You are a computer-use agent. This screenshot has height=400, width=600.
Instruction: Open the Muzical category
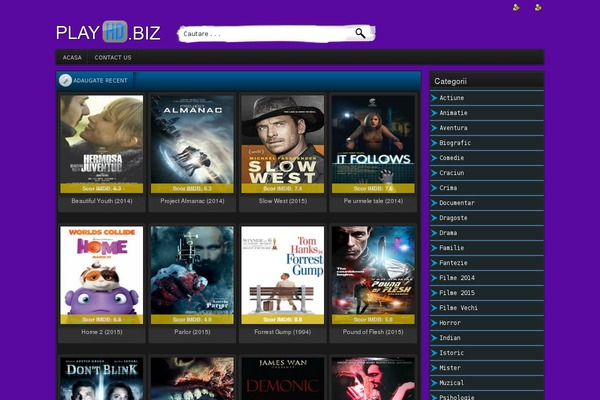pyautogui.click(x=487, y=383)
